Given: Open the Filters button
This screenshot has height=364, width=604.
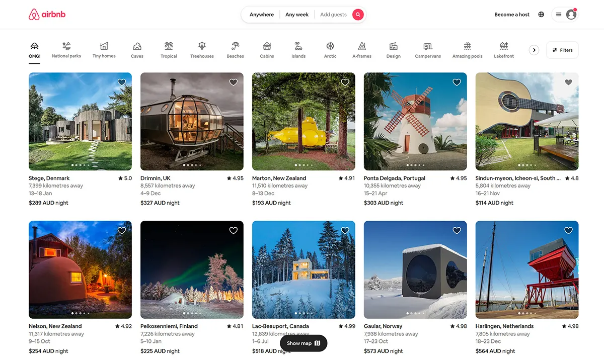Looking at the screenshot, I should [562, 50].
